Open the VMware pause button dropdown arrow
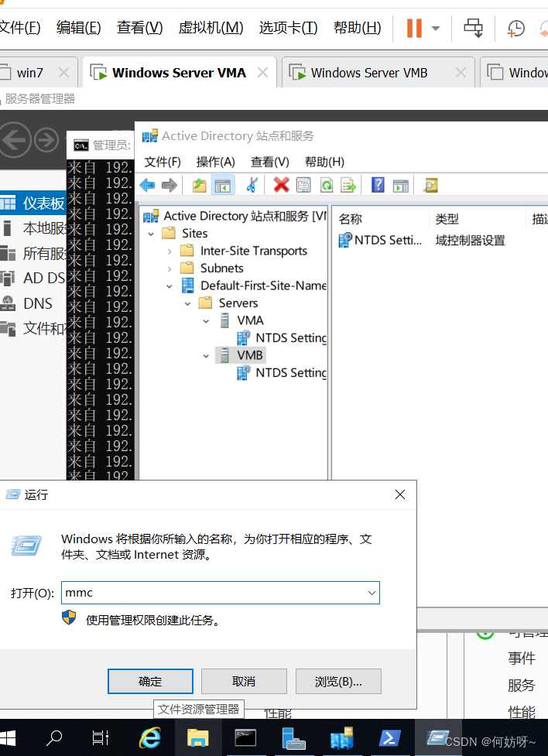This screenshot has width=548, height=756. [x=436, y=28]
